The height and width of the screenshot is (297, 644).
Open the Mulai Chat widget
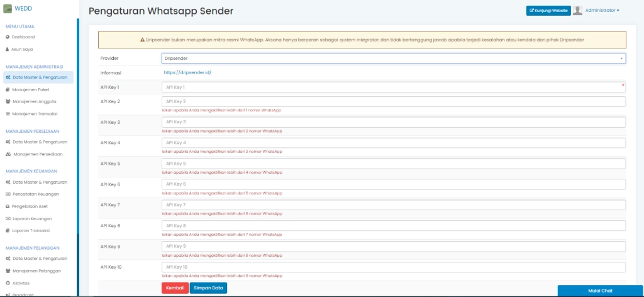click(x=600, y=291)
